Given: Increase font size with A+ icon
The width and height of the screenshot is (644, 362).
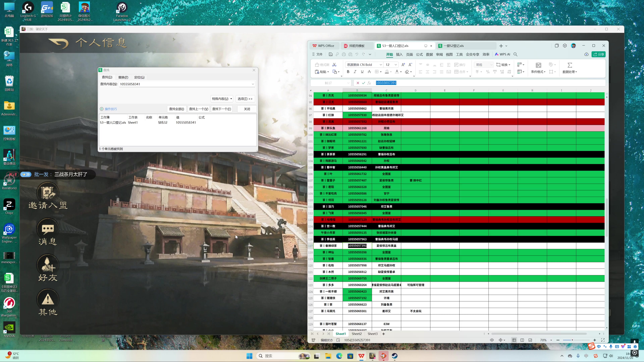Looking at the screenshot, I should (x=403, y=65).
